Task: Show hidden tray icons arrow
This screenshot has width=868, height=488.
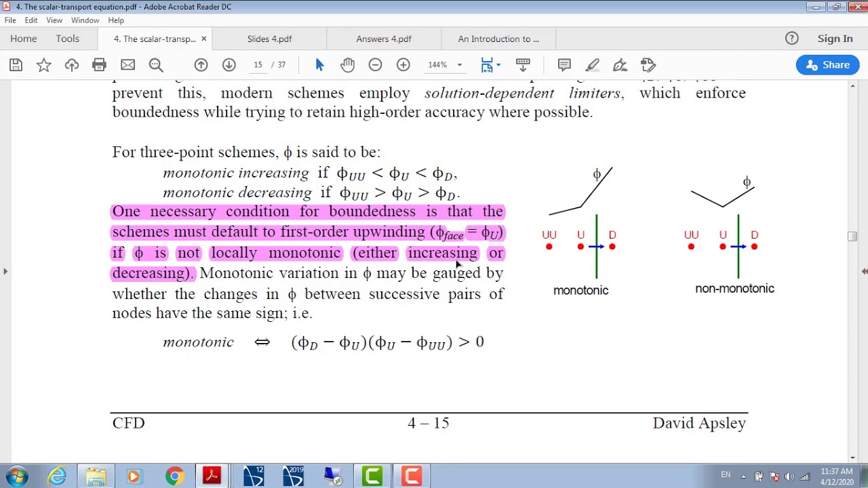Action: pos(743,476)
